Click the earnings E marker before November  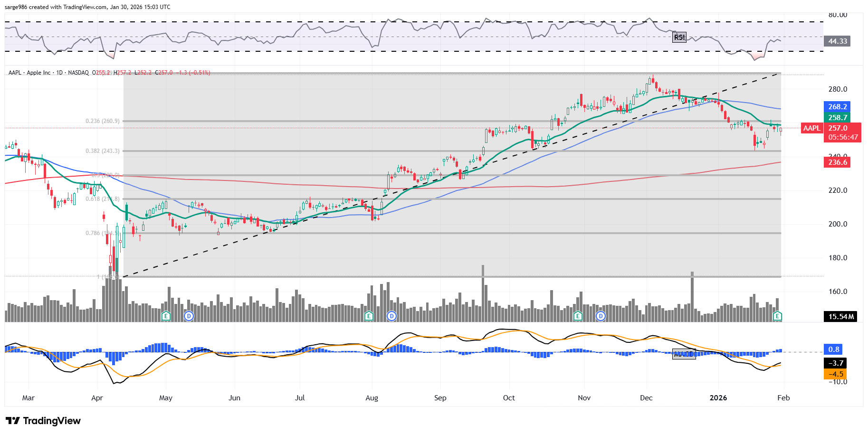(578, 316)
